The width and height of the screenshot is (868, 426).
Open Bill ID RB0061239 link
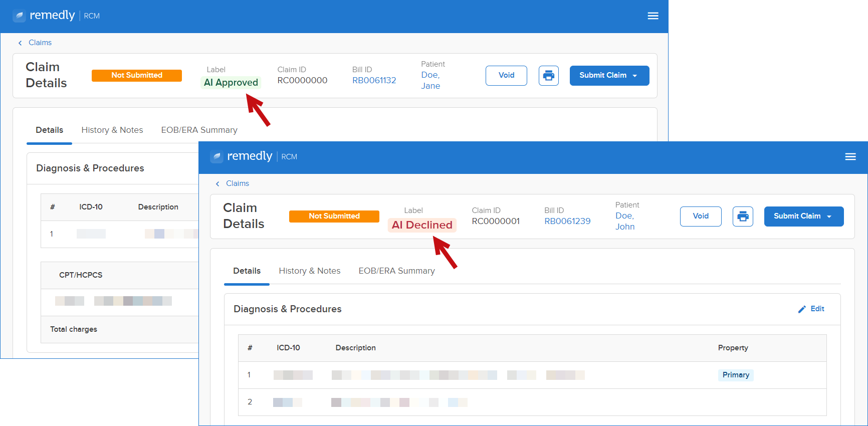(567, 221)
